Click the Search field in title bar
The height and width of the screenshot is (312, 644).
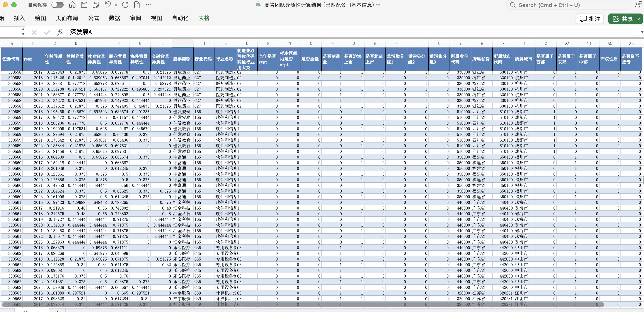(567, 5)
